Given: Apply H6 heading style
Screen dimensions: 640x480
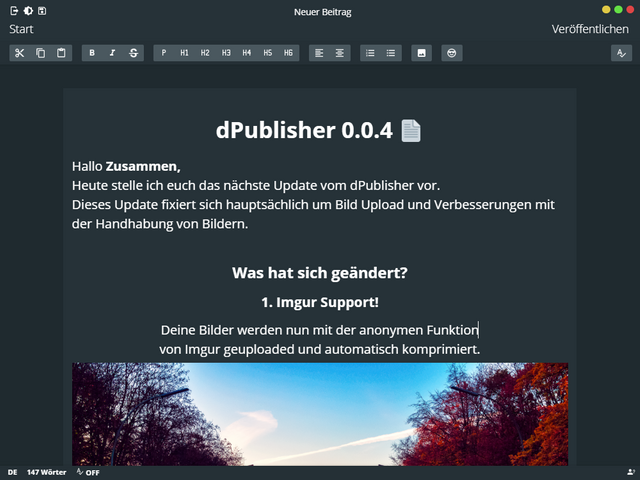Looking at the screenshot, I should point(288,53).
